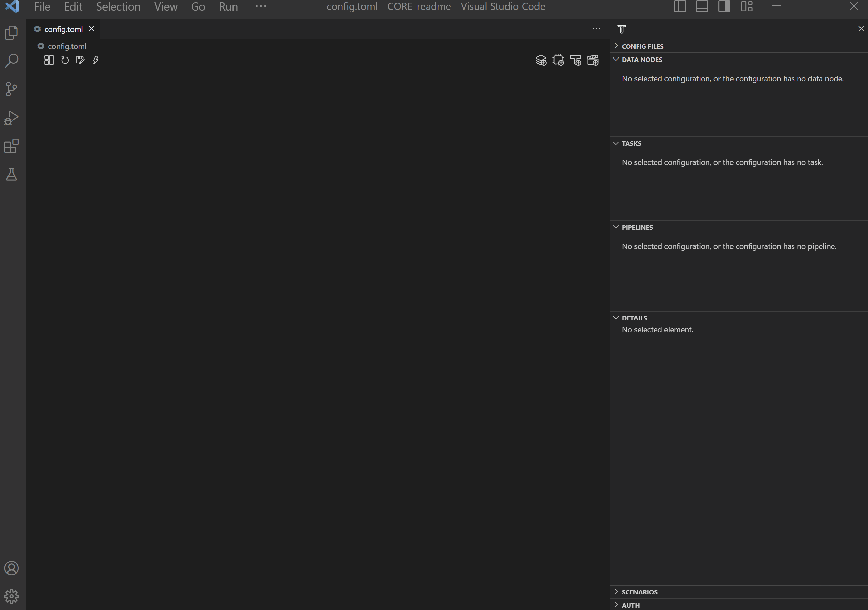This screenshot has width=868, height=610.
Task: Open the Selection menu
Action: 118,6
